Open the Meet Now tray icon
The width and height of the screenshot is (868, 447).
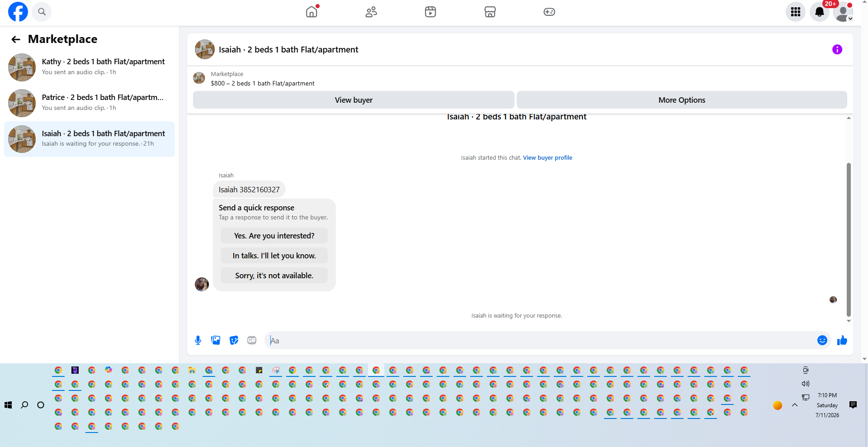806,370
